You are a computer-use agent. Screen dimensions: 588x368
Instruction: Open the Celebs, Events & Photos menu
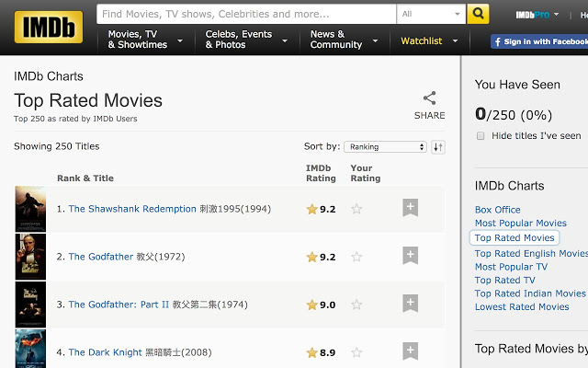tap(239, 40)
